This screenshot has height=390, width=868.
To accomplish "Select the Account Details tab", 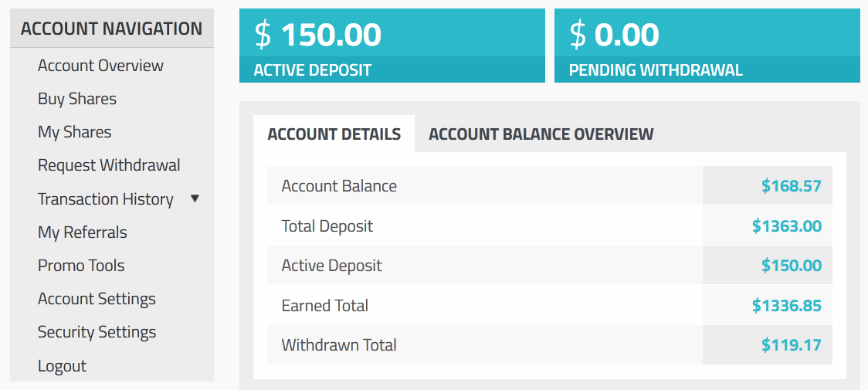I will (334, 134).
